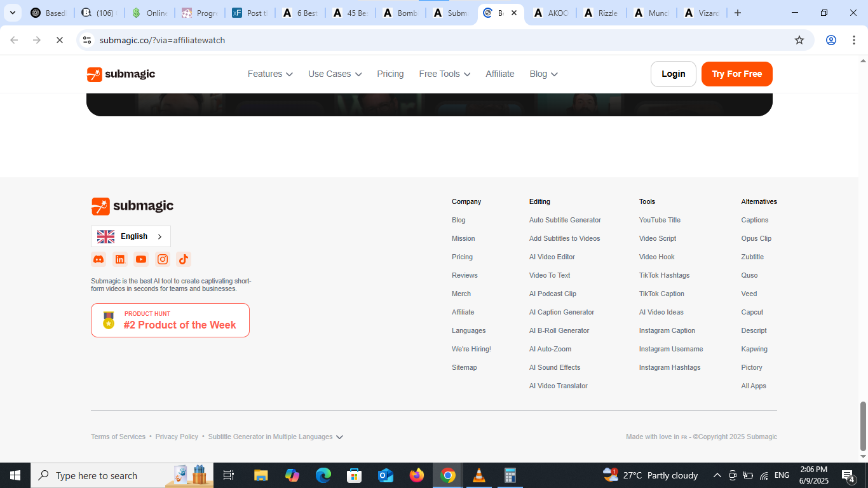868x488 pixels.
Task: Open Outlook from taskbar
Action: (x=386, y=475)
